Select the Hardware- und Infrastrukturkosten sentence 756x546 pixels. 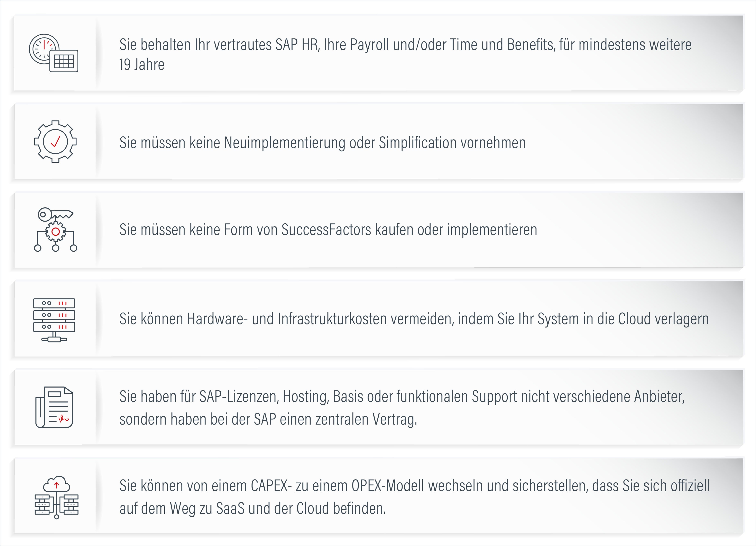tap(414, 319)
